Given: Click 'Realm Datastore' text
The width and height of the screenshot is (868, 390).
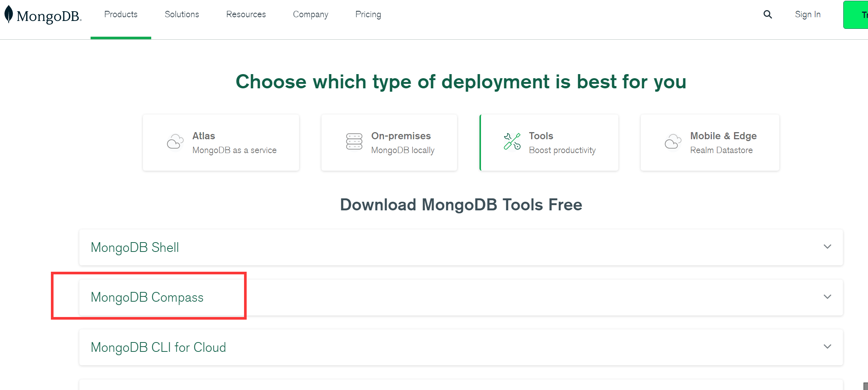Looking at the screenshot, I should pos(721,150).
